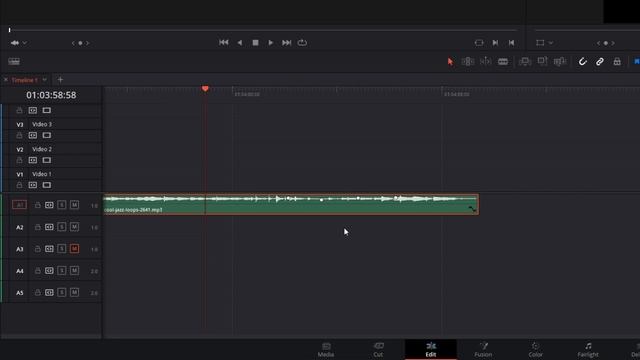Image resolution: width=640 pixels, height=360 pixels.
Task: Unmute the A3 audio track
Action: (x=74, y=249)
